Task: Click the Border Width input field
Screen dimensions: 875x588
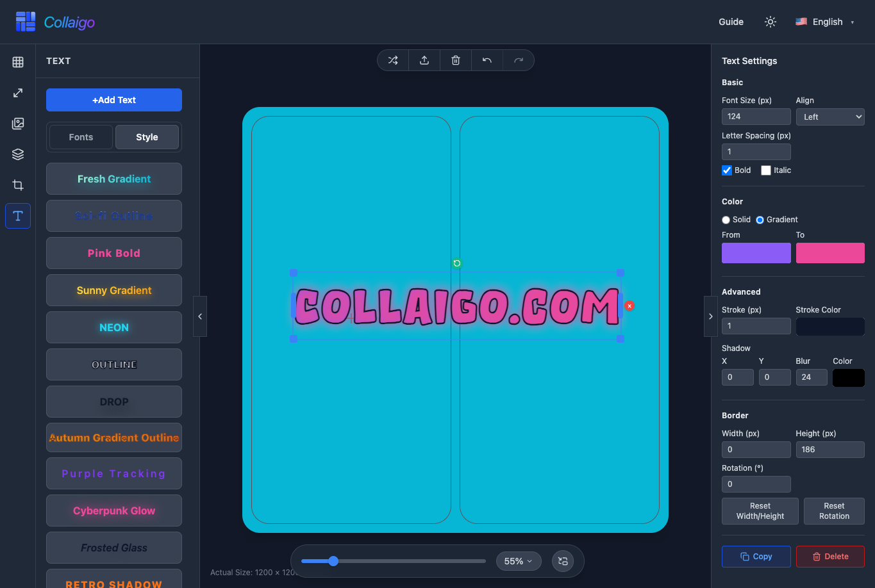Action: [756, 450]
